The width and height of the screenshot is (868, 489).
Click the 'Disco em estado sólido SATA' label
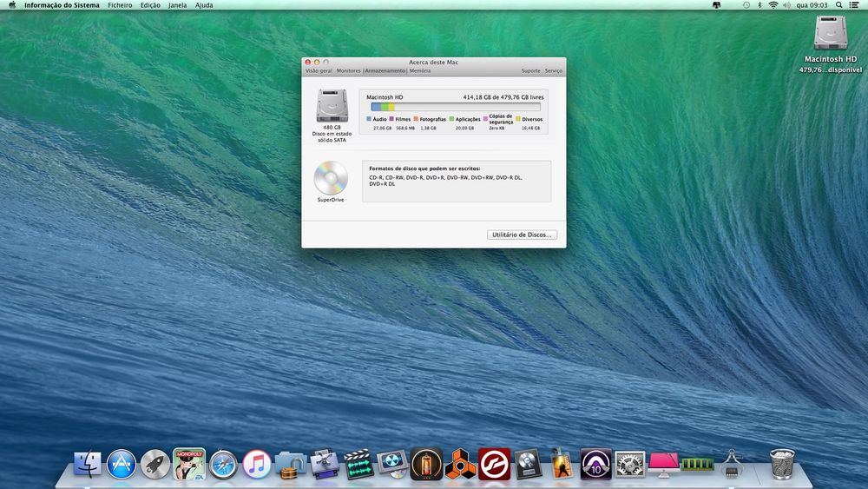click(x=332, y=136)
